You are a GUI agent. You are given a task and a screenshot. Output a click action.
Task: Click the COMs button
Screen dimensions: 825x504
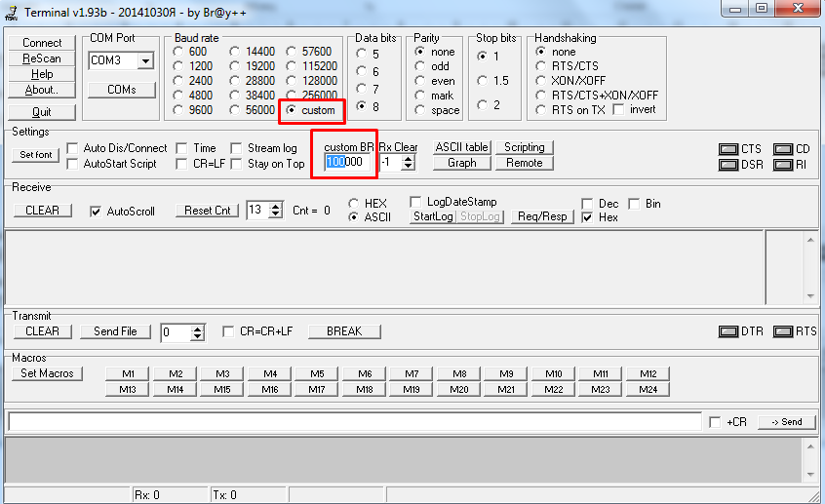122,90
